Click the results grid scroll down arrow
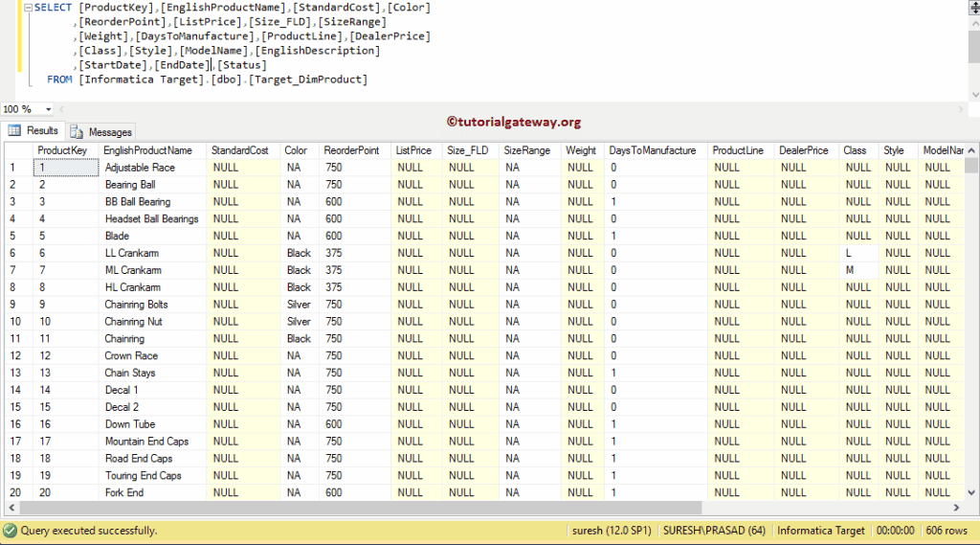Screen dimensions: 980x545 pos(970,492)
